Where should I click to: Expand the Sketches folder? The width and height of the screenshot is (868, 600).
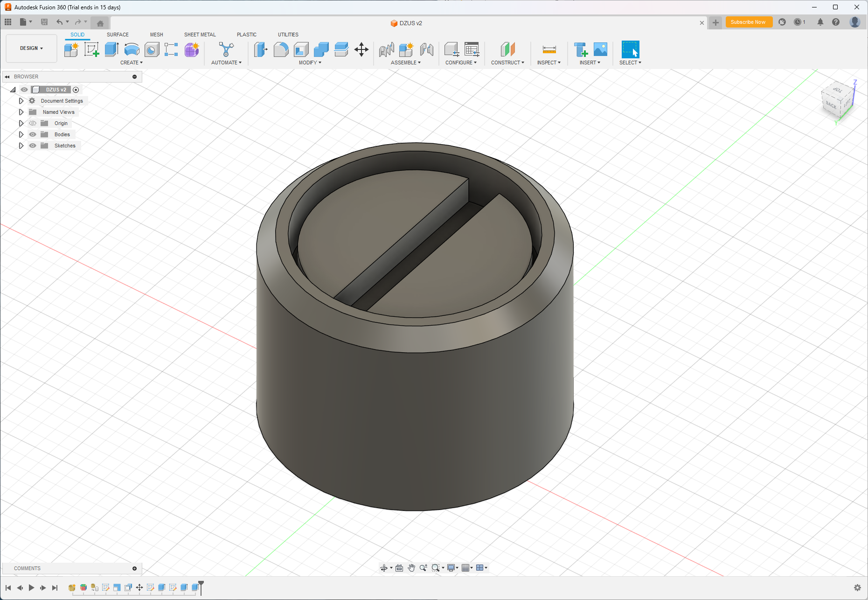pos(21,146)
